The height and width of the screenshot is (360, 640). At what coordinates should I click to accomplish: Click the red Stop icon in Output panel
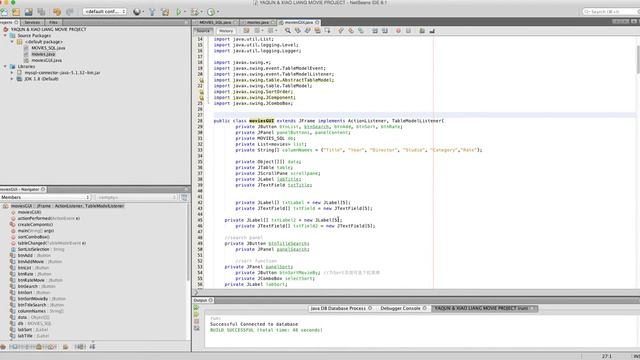tap(196, 321)
